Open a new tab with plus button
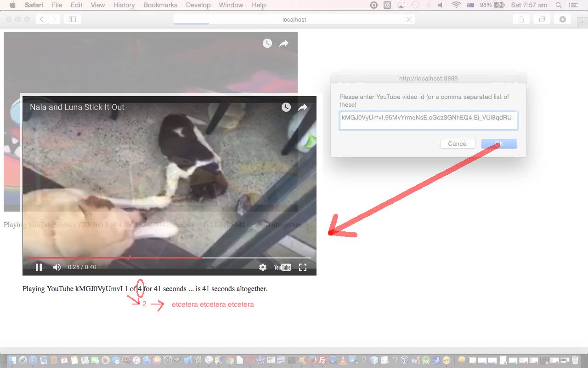Image resolution: width=588 pixels, height=368 pixels. 582,24
